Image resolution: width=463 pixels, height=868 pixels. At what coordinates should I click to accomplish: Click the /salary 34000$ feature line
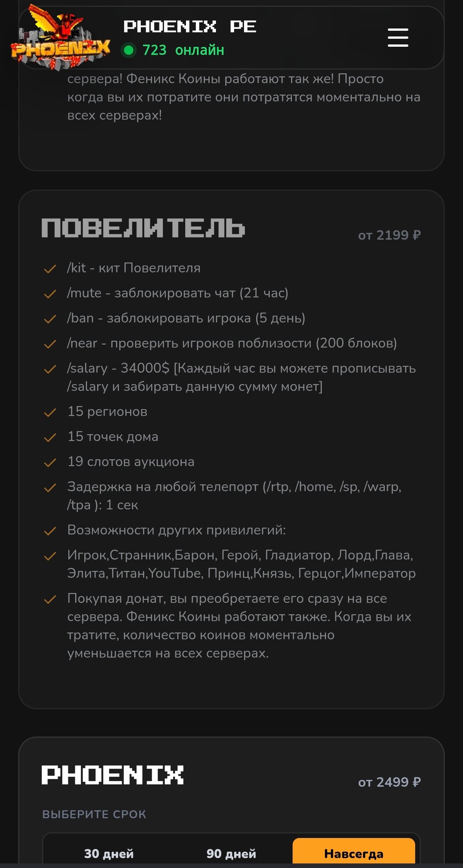tap(241, 377)
